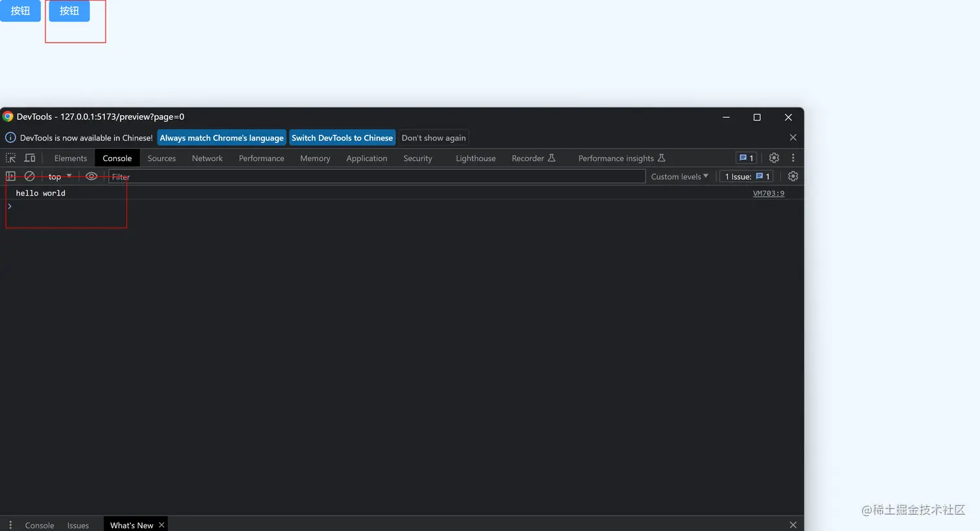Click 'Always match Chrome's language' button
Screen dimensions: 980x531
tap(222, 137)
